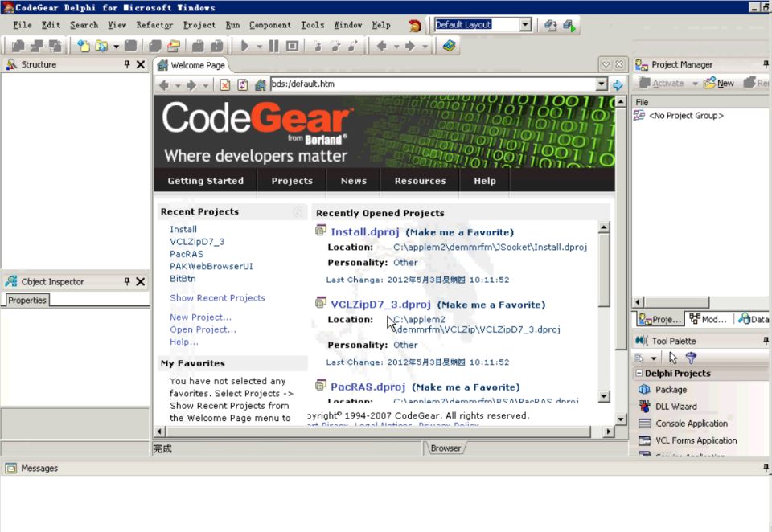
Task: Open the Refactor menu
Action: click(x=154, y=25)
